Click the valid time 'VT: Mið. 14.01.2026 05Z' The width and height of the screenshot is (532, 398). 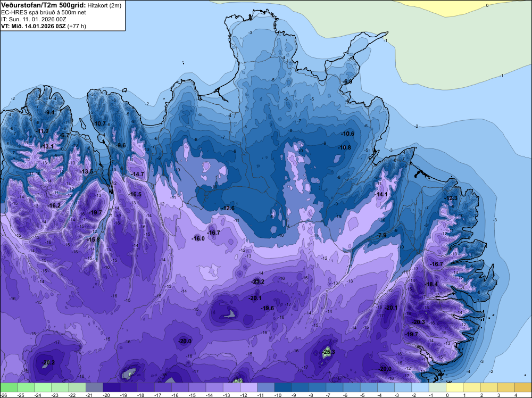point(34,26)
